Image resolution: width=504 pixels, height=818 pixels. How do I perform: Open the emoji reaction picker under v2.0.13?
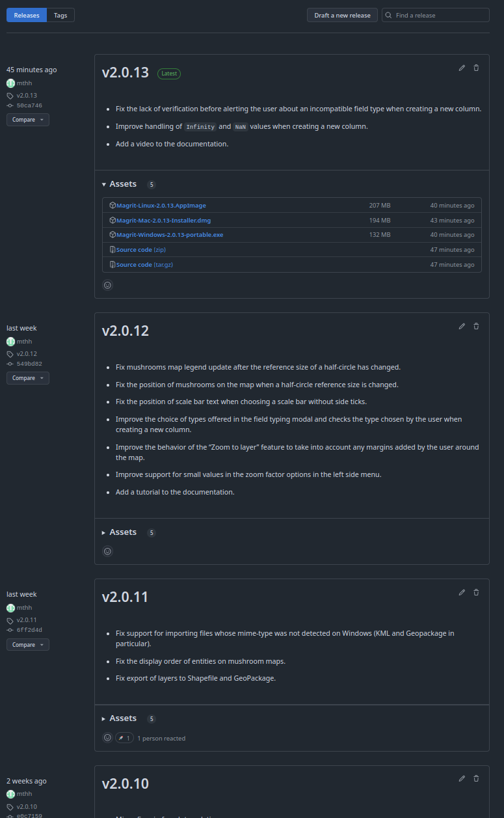[x=108, y=285]
